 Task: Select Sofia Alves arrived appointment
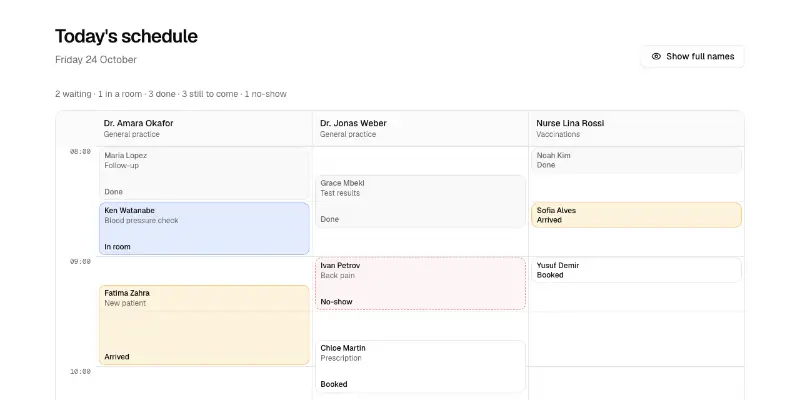636,215
